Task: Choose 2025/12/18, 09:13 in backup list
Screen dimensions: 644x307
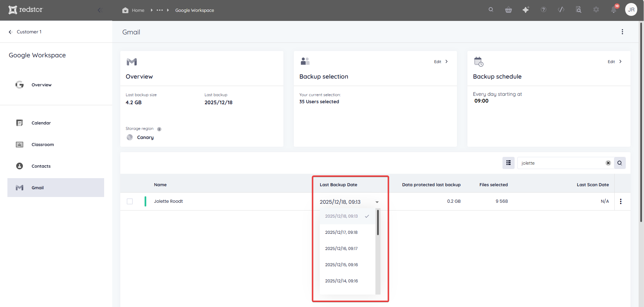Action: pos(347,216)
